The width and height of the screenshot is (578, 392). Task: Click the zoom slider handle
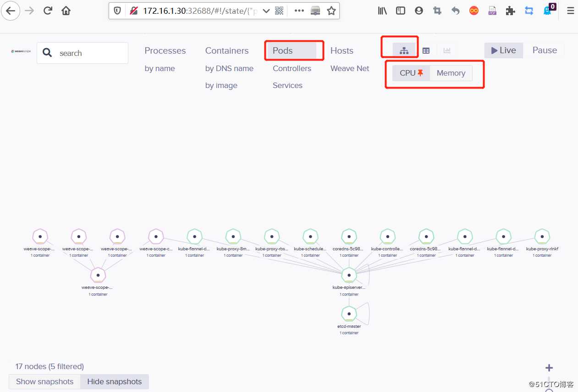[549, 390]
